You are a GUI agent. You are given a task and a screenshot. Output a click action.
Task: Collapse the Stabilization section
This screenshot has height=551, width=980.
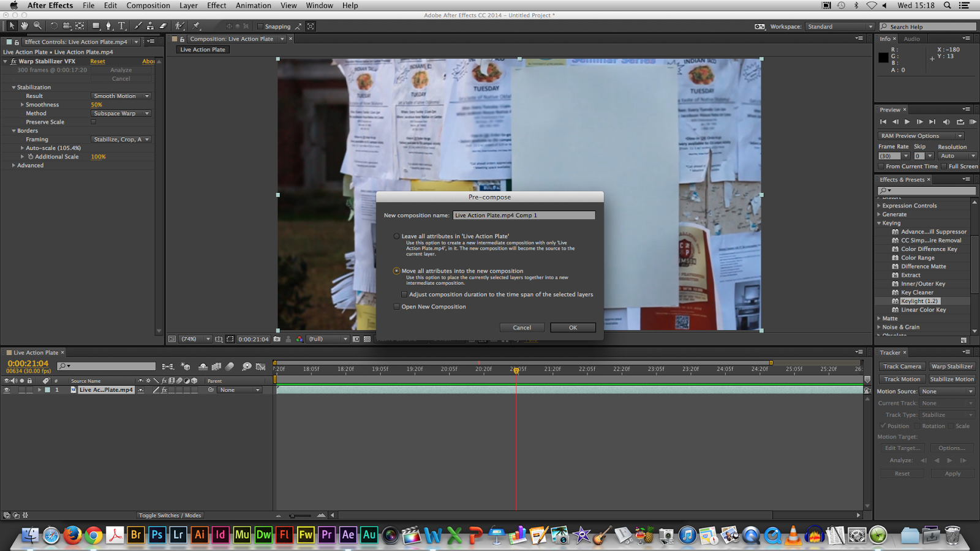(x=13, y=88)
